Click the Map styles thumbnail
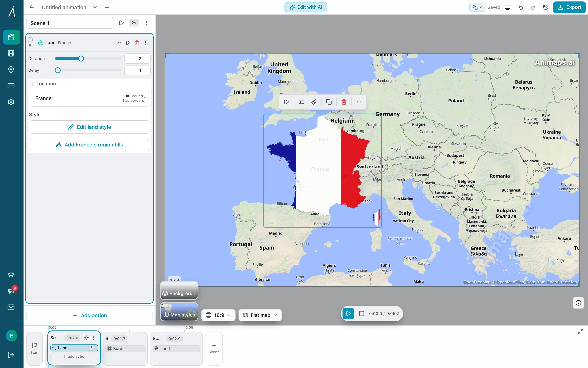Screen dimensions: 588x368 point(179,312)
